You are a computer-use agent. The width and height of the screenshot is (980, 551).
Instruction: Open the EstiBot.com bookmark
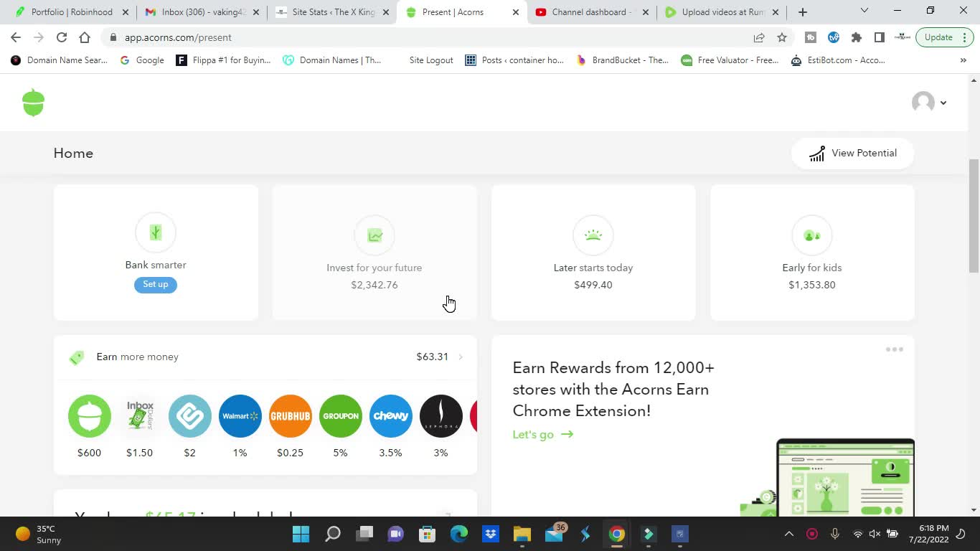point(839,60)
